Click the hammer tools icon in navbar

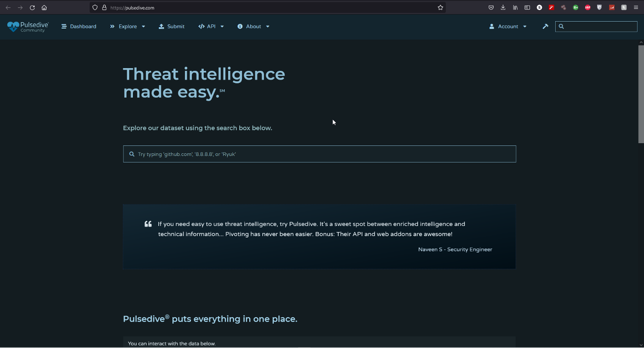coord(546,27)
